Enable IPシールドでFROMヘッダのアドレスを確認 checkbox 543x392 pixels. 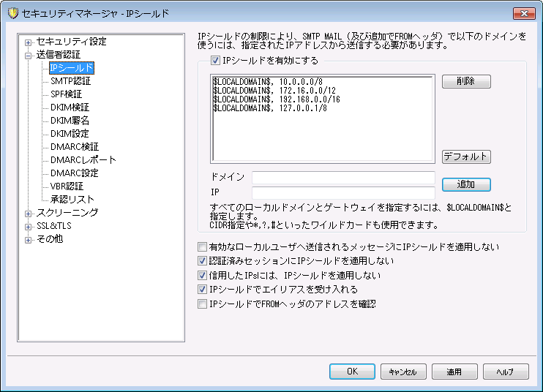[203, 304]
